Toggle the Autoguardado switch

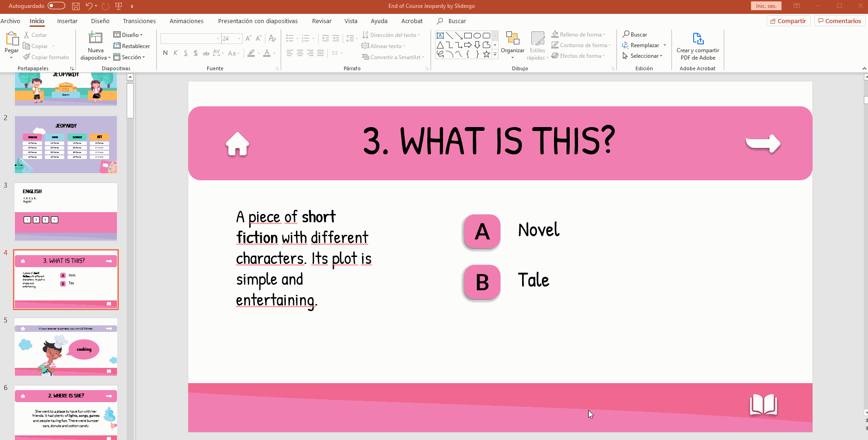click(56, 6)
